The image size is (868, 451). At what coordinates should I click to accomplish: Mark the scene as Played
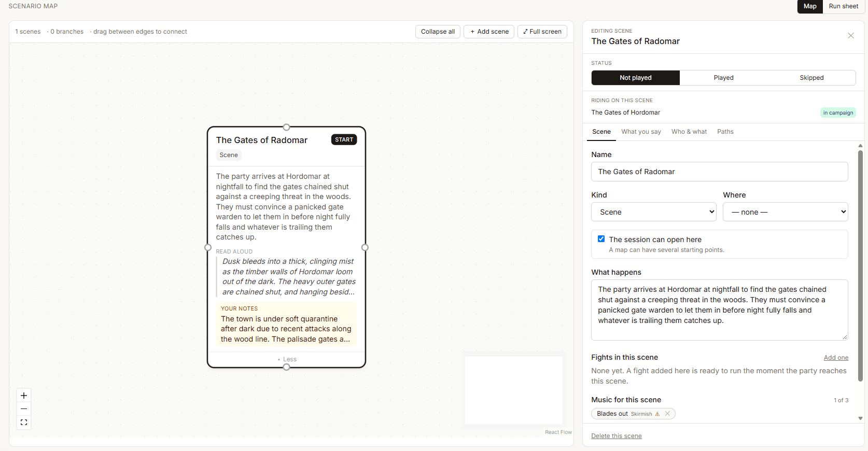click(724, 78)
